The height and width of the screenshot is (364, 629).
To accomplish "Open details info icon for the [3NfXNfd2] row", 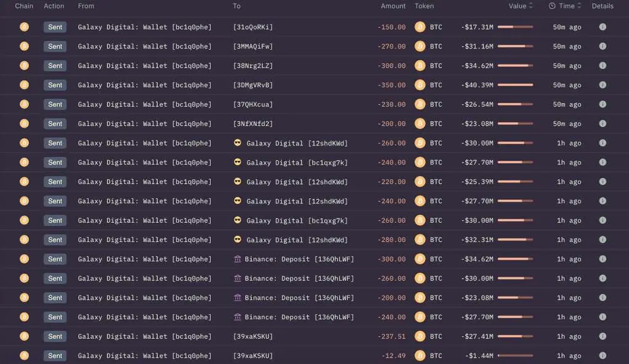I will [x=603, y=123].
